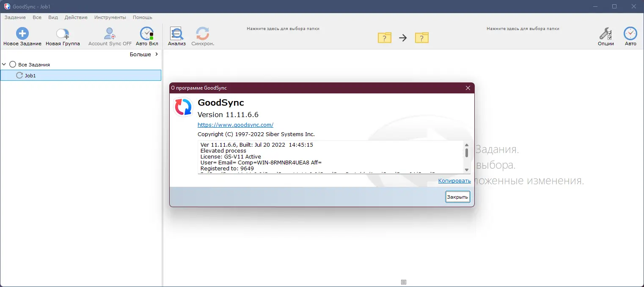Image resolution: width=644 pixels, height=287 pixels.
Task: Open the Действие menu
Action: [76, 17]
